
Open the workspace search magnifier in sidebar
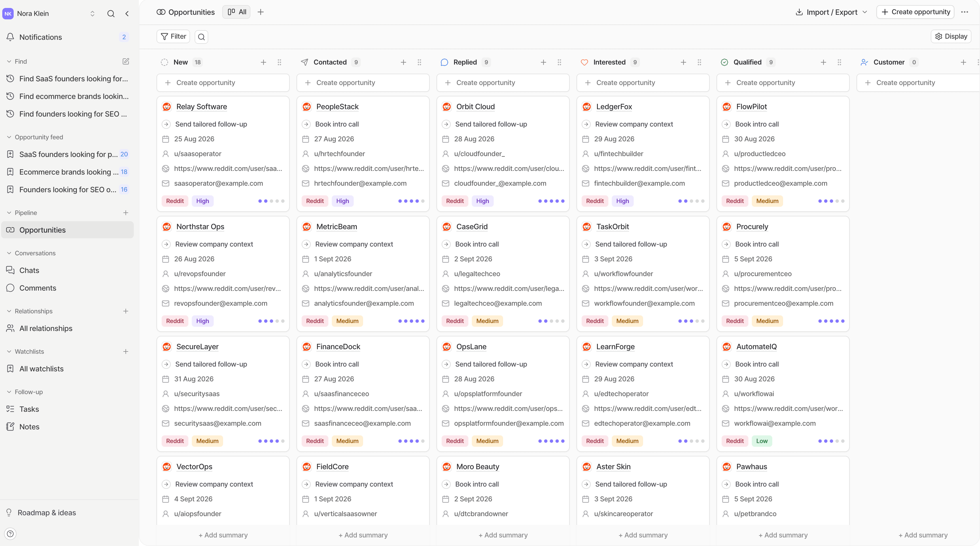[111, 14]
